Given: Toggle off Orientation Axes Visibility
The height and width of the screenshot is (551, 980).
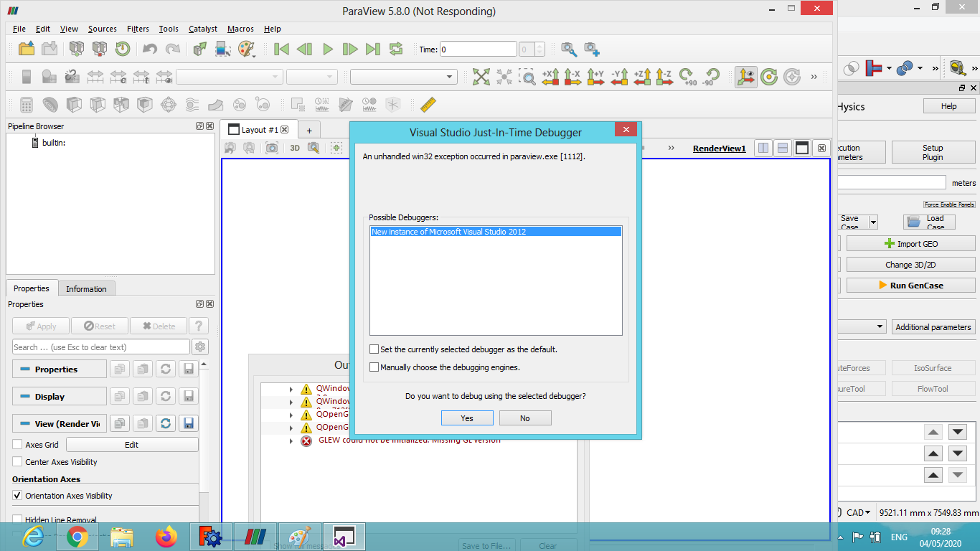Looking at the screenshot, I should click(x=17, y=495).
